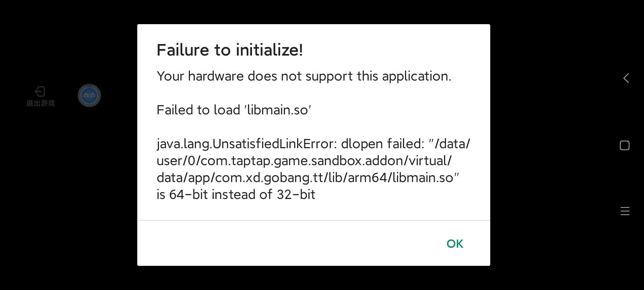The height and width of the screenshot is (290, 644).
Task: Tap the black area above the dialog
Action: pyautogui.click(x=314, y=11)
